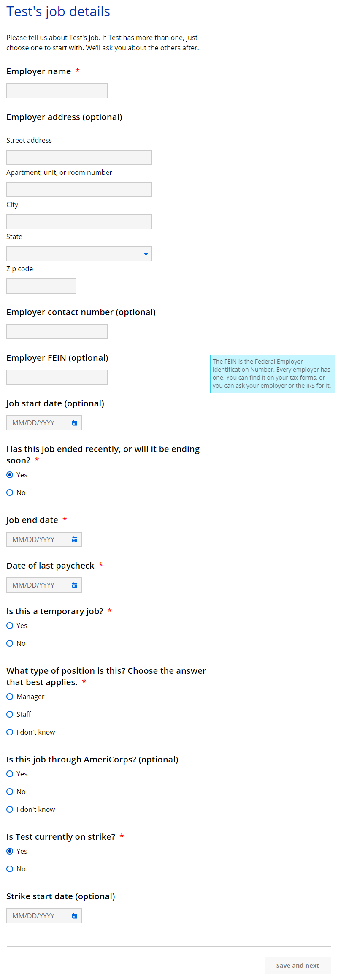Open calendar picker for Job start date

point(75,423)
